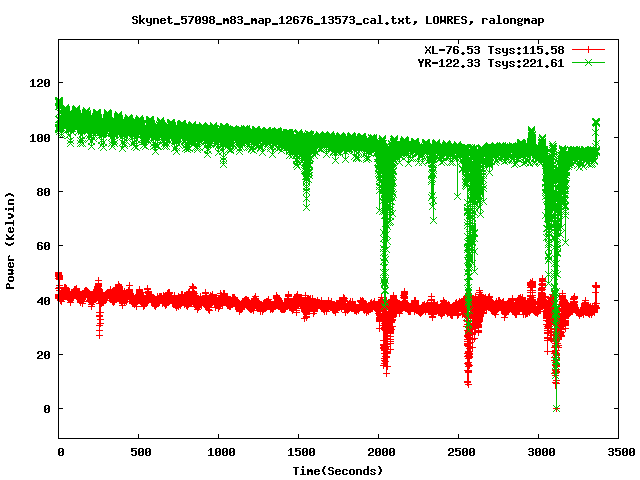Click the lowest red point near 2000 seconds
Image resolution: width=640 pixels, height=480 pixels.
point(386,373)
